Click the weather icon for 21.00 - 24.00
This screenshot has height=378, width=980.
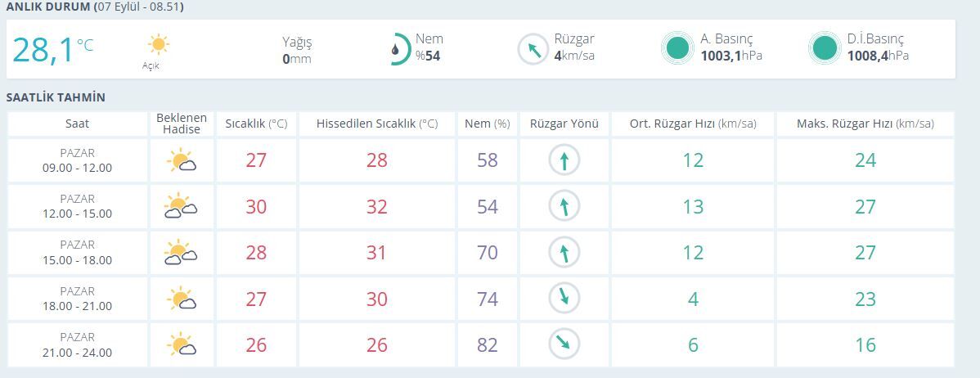click(181, 344)
